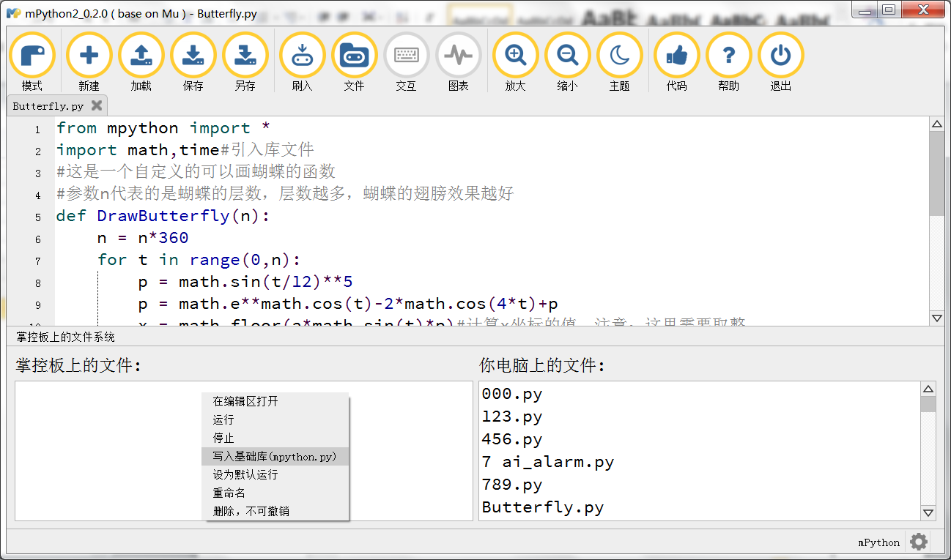
Task: Click the code editor scroll-down arrow
Action: (x=936, y=318)
